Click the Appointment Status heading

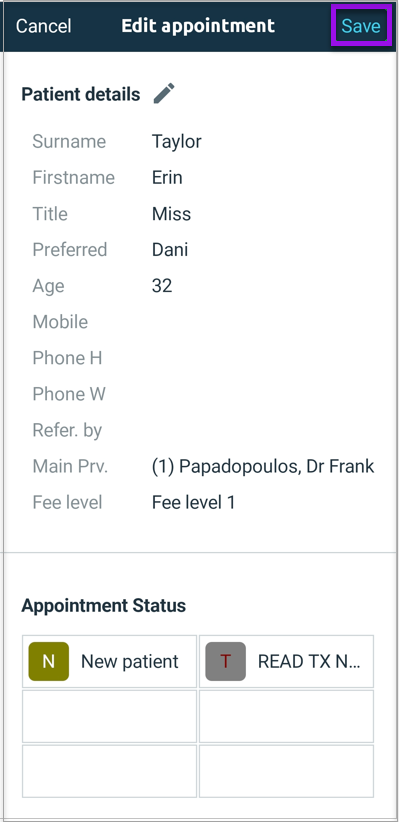(x=104, y=605)
